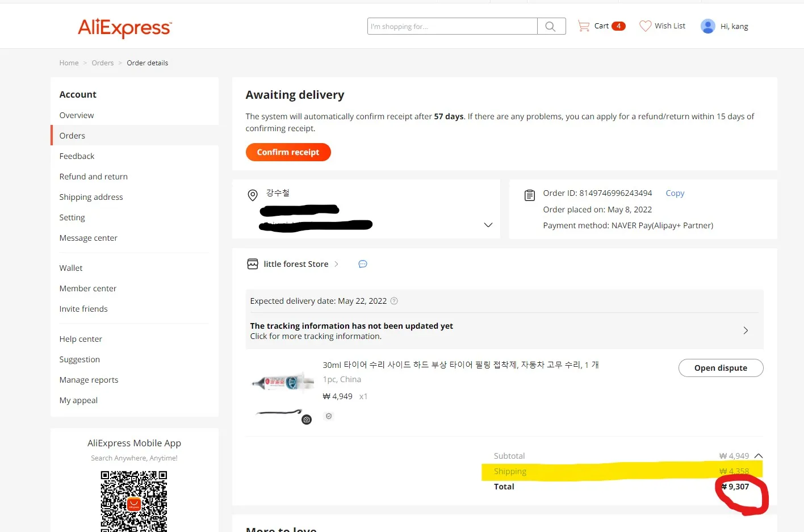Click the expected delivery date help icon
Screen dimensions: 804x532
point(394,301)
